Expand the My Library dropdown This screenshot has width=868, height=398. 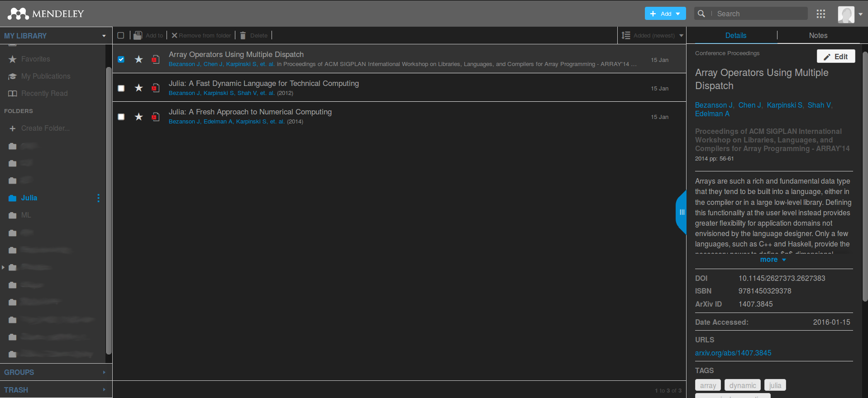(x=104, y=36)
